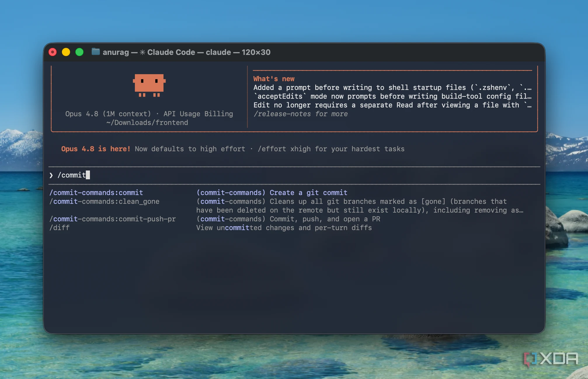Click the '~/Downloads/frontend' path
Image resolution: width=588 pixels, height=379 pixels.
coord(147,123)
